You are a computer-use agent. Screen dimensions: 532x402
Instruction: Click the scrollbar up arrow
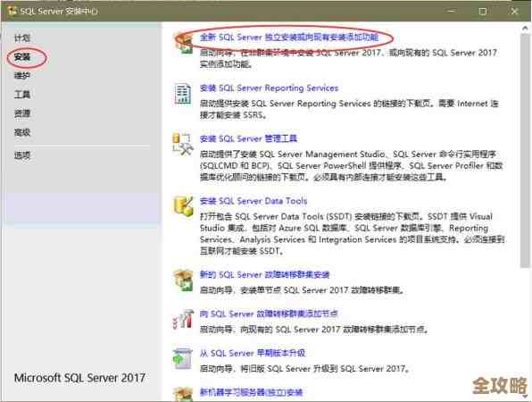coord(525,29)
